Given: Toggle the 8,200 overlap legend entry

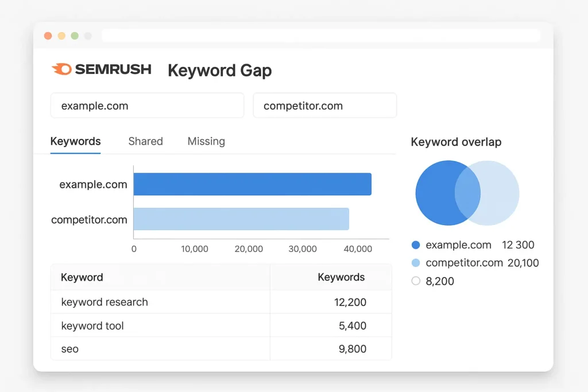Looking at the screenshot, I should coord(436,281).
